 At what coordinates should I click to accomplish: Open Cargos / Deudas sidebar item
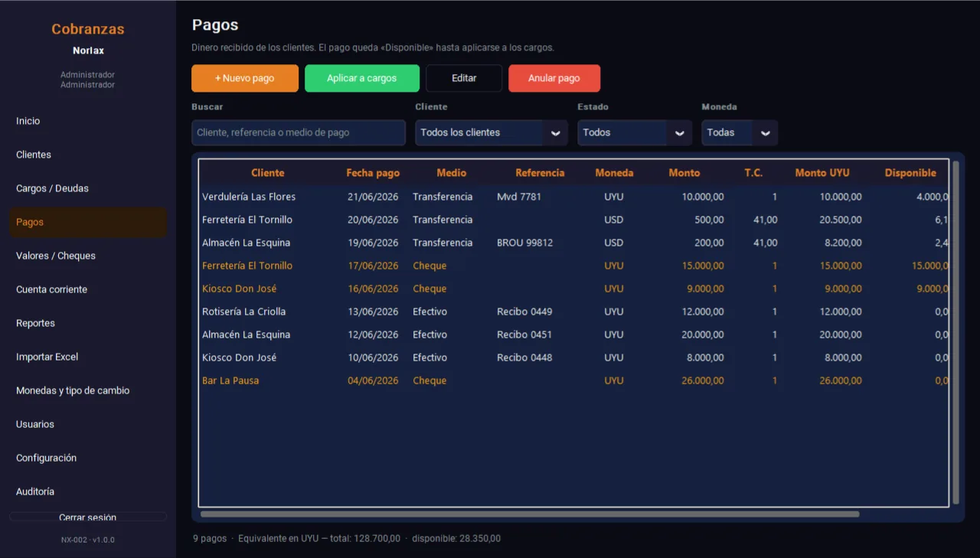coord(88,188)
